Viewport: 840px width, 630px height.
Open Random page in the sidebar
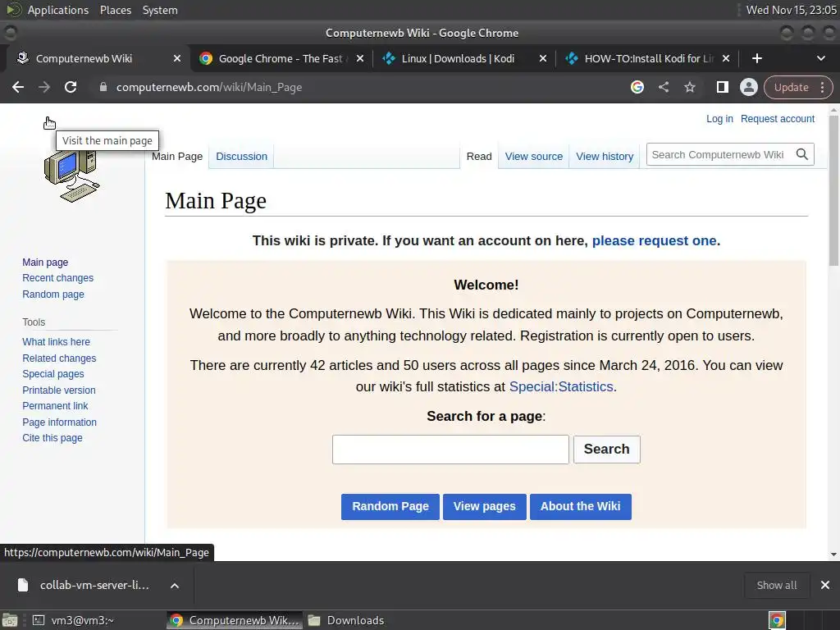(53, 294)
